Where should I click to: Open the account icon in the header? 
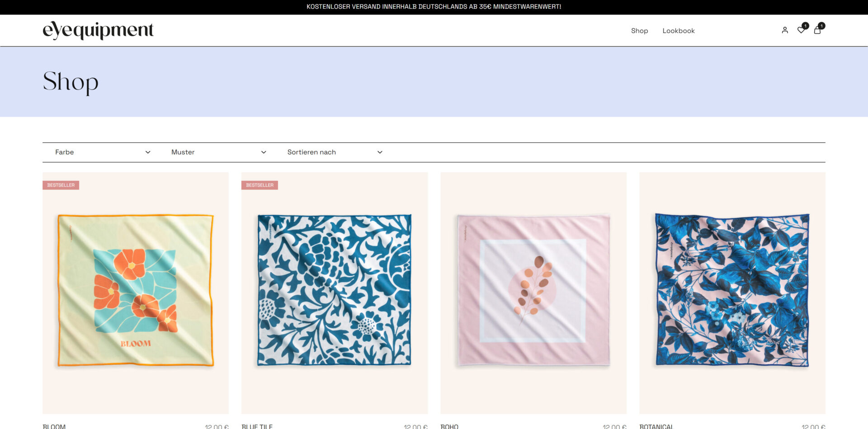click(x=785, y=30)
